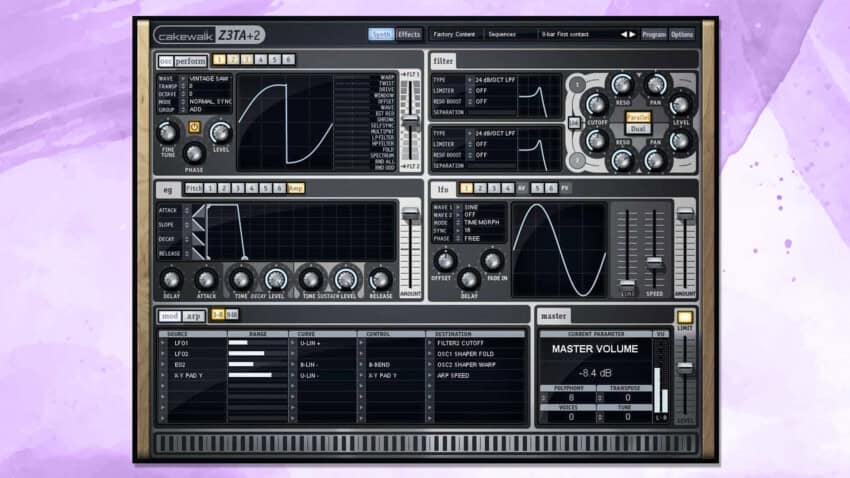Select LFO 3 button
Screen dimensions: 850x478
[x=493, y=188]
